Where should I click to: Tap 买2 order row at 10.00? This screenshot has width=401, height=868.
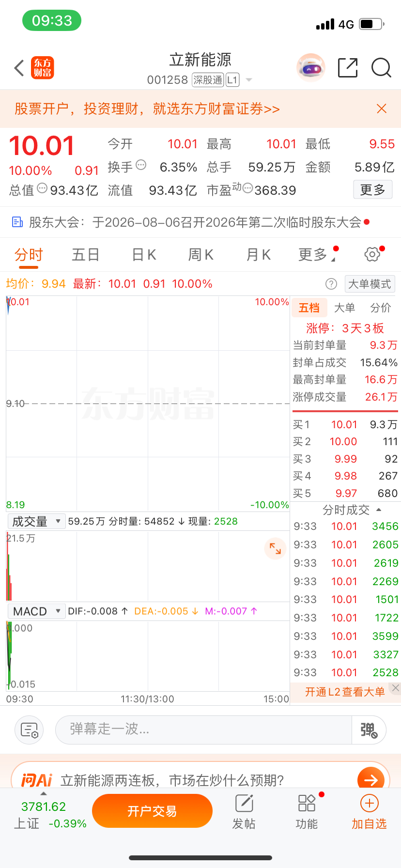345,442
